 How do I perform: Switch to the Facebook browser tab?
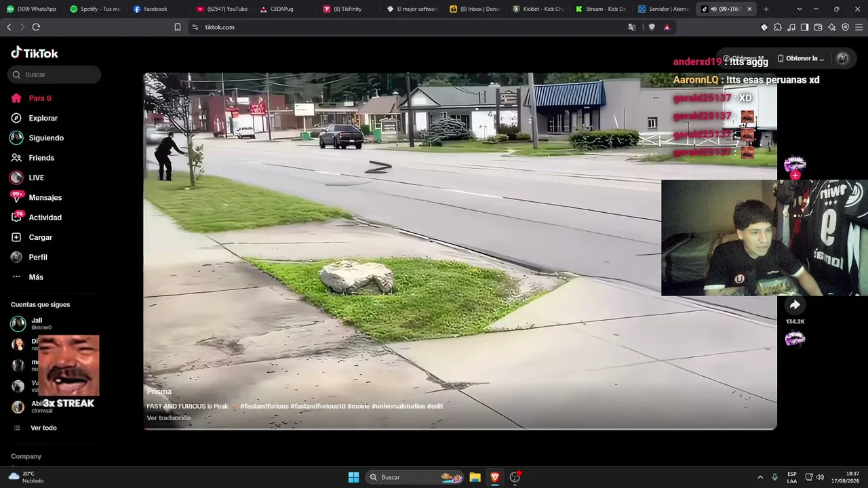(157, 9)
